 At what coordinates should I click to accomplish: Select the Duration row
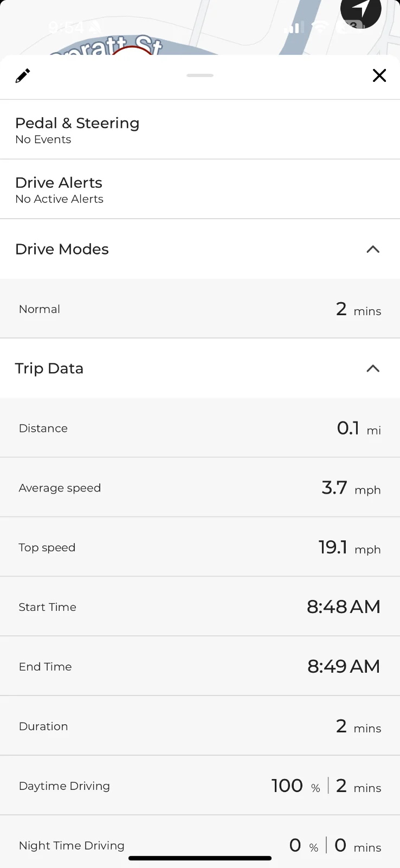(x=200, y=726)
